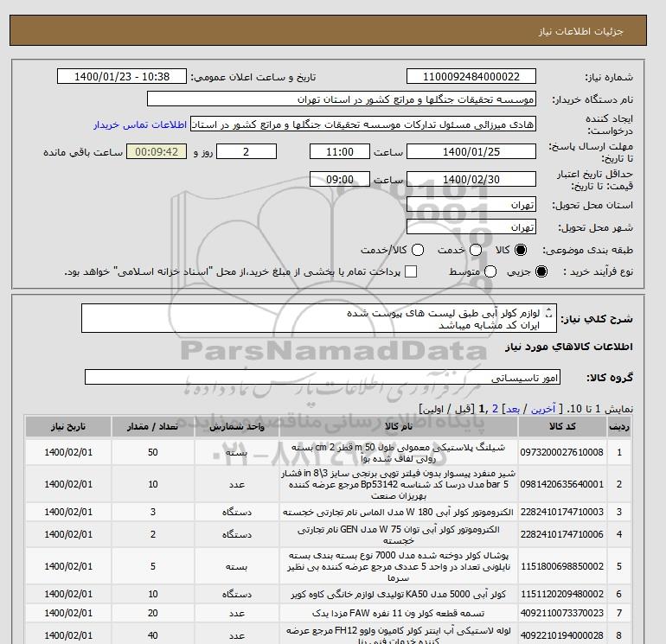Image resolution: width=666 pixels, height=644 pixels.
Task: Click item code 2282410174710003
Action: [562, 512]
